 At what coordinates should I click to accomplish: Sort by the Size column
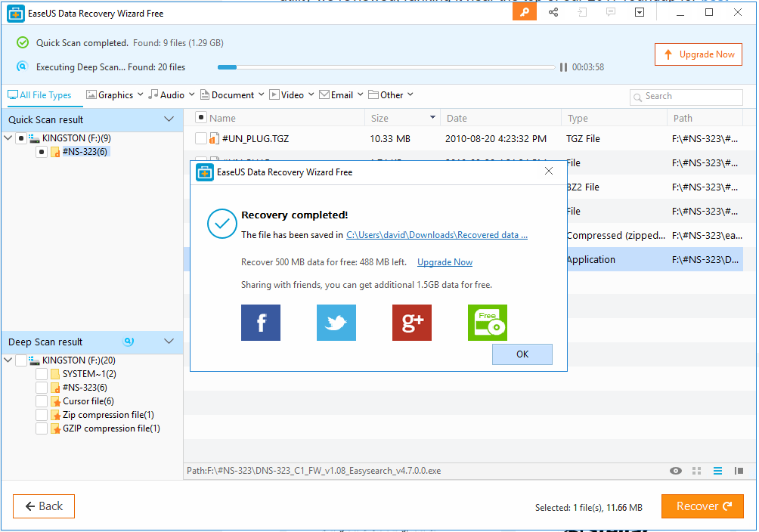pyautogui.click(x=402, y=118)
